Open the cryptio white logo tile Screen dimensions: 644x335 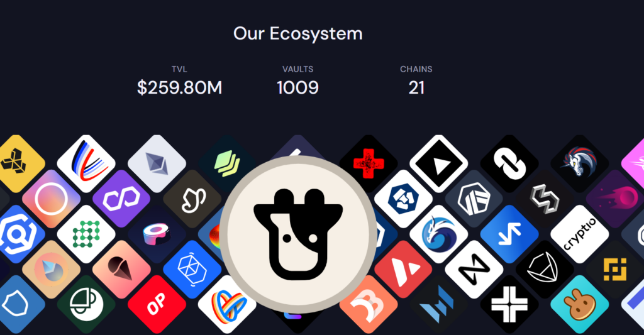(x=579, y=234)
